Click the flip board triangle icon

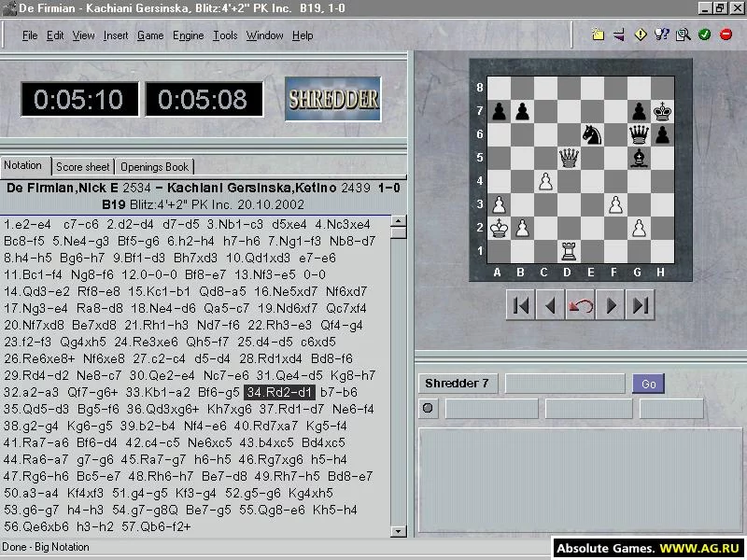tap(619, 35)
